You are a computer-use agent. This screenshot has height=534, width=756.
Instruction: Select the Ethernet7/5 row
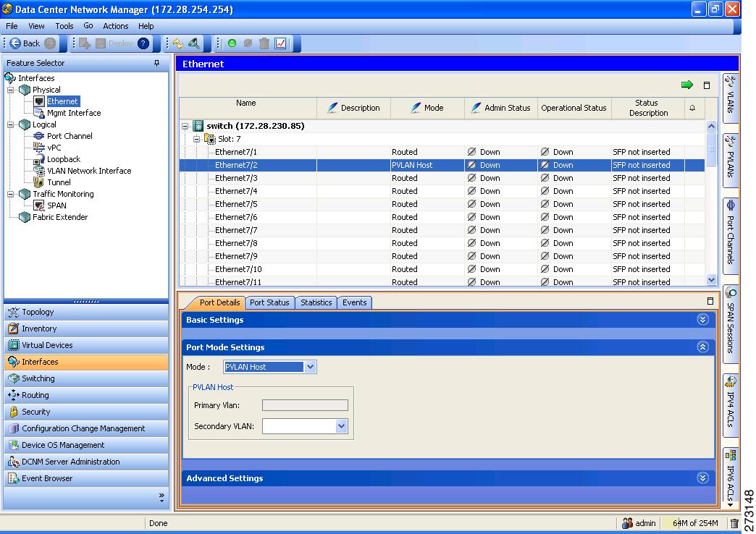tap(442, 204)
